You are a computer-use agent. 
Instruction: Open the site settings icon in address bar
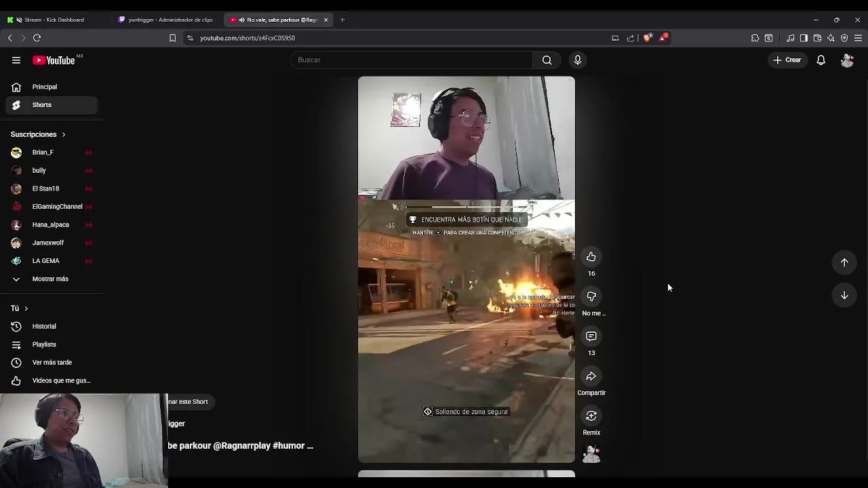point(190,38)
